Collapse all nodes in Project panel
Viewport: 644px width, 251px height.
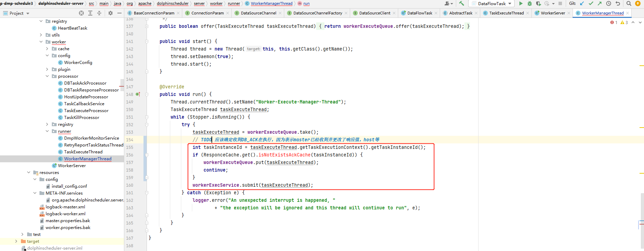click(99, 13)
